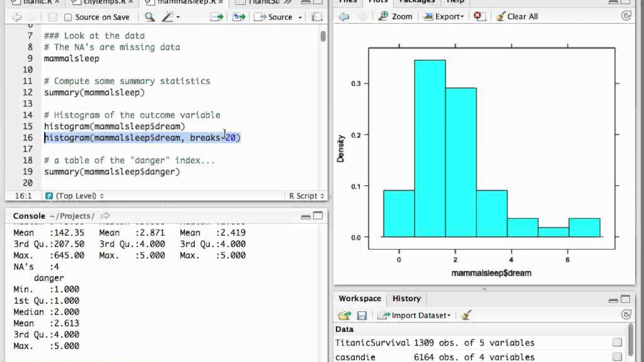Refresh the workspace list
This screenshot has width=644, height=362.
pyautogui.click(x=626, y=315)
